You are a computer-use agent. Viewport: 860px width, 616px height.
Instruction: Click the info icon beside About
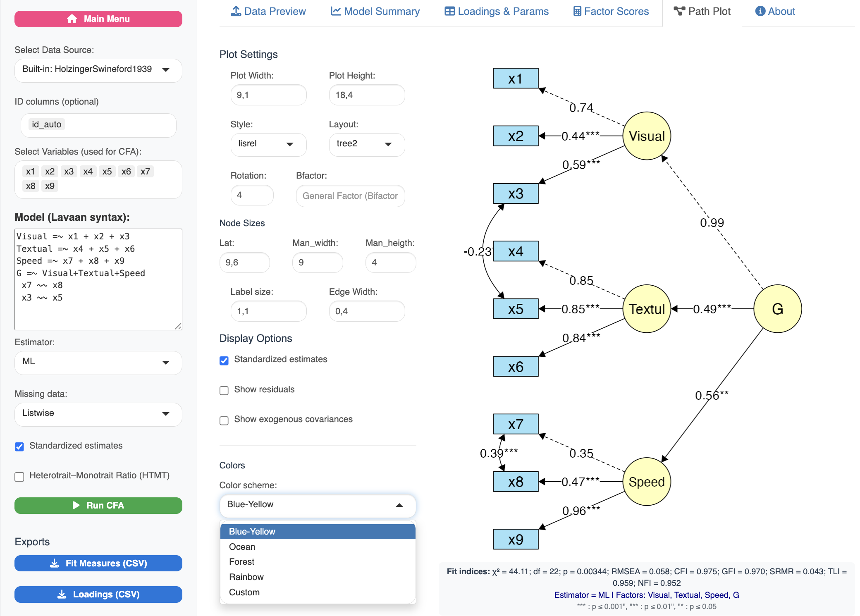760,11
